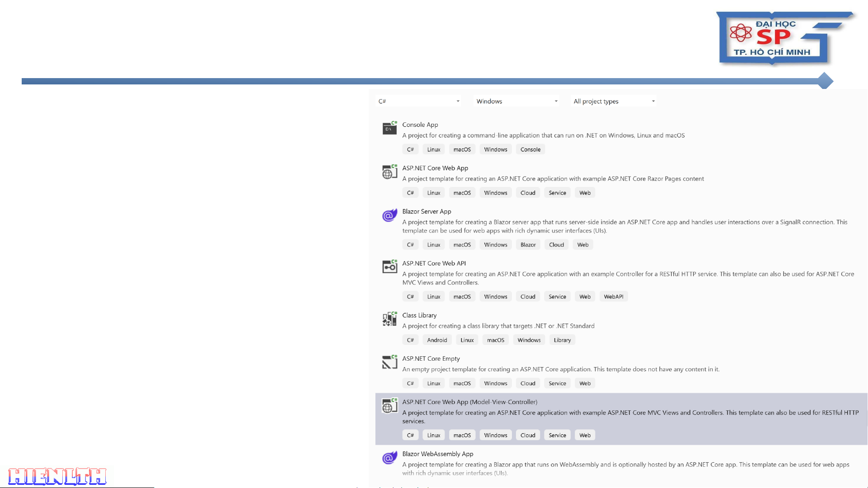The width and height of the screenshot is (868, 488).
Task: Click the Blazor tag under Blazor Server App
Action: tap(528, 245)
